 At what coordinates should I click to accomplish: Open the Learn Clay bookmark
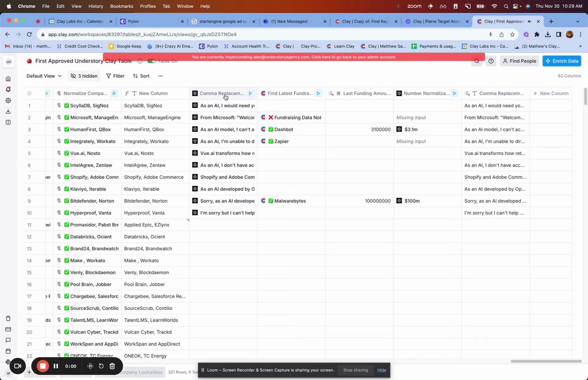(340, 46)
